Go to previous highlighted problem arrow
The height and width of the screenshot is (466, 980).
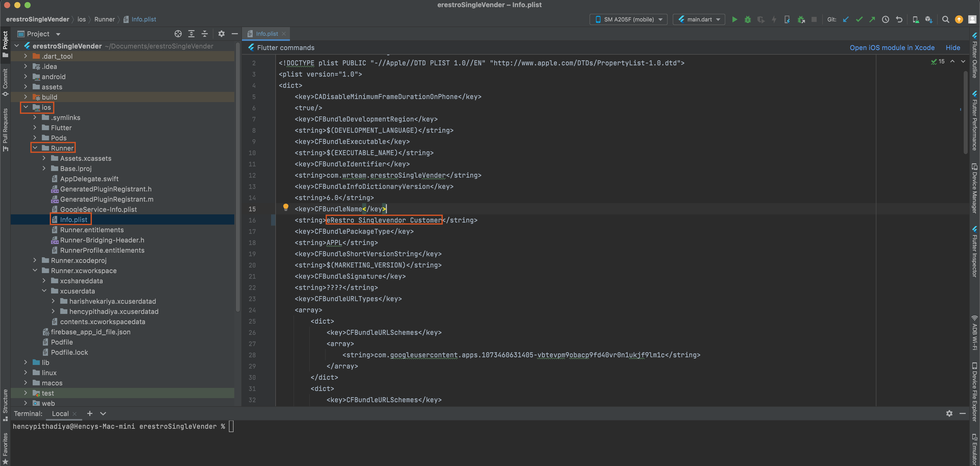point(952,61)
